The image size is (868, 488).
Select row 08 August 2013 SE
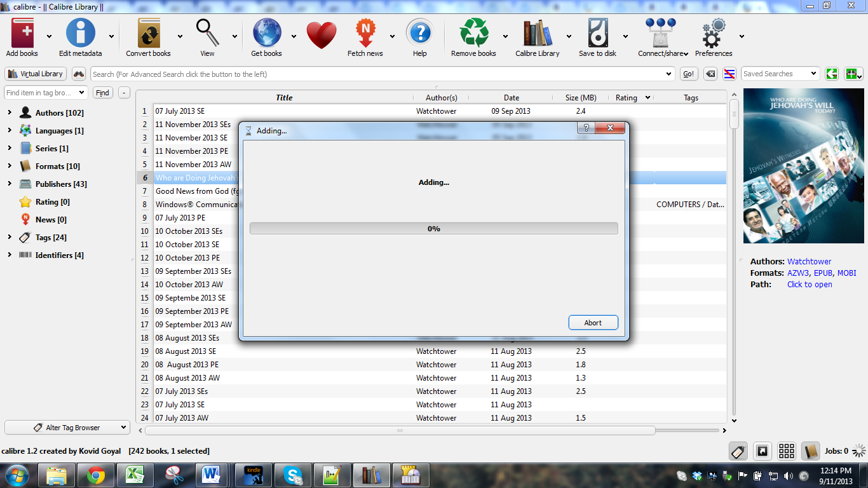click(x=186, y=351)
